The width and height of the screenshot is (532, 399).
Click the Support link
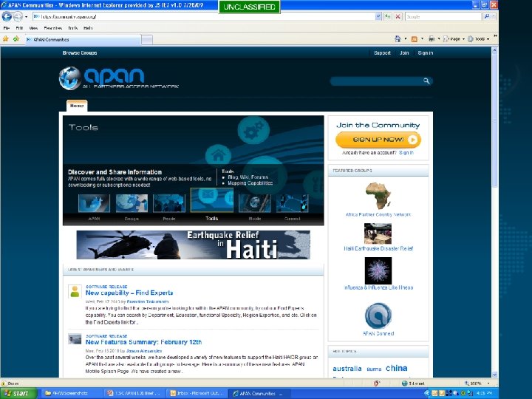382,53
